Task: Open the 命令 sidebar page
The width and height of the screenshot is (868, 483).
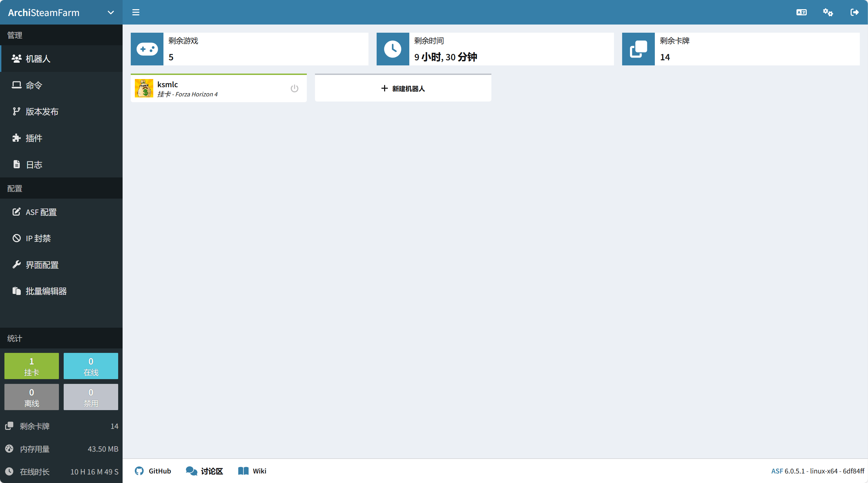Action: [x=61, y=85]
